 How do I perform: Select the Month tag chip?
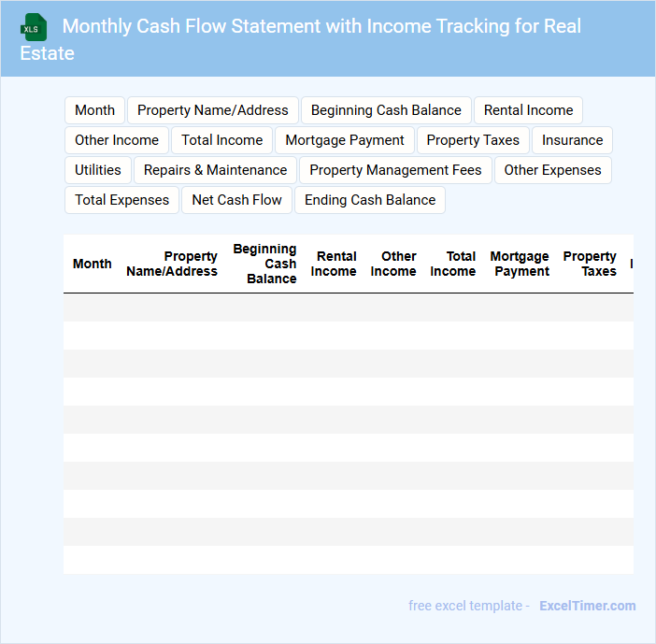coord(94,110)
